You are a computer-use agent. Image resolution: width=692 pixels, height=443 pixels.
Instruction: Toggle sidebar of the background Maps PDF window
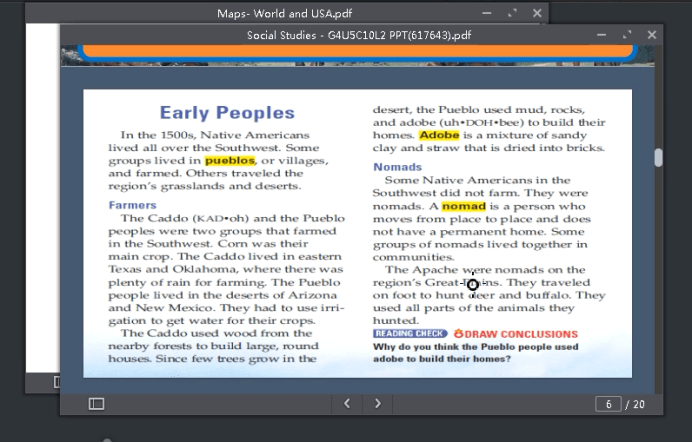pos(56,382)
